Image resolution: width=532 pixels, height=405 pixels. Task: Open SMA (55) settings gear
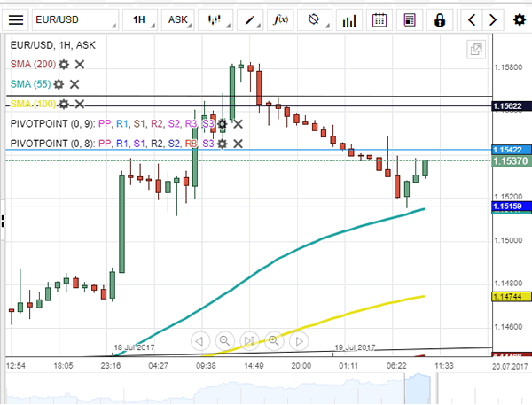click(59, 84)
